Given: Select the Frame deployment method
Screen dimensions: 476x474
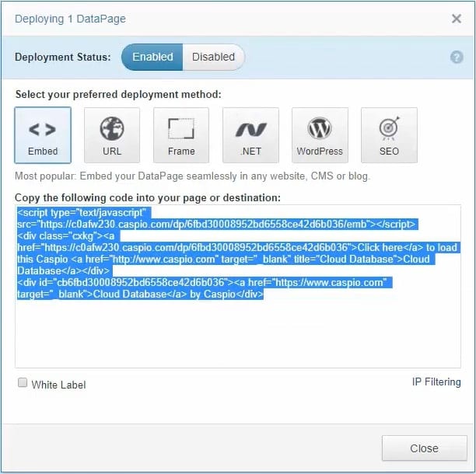Looking at the screenshot, I should click(x=181, y=135).
